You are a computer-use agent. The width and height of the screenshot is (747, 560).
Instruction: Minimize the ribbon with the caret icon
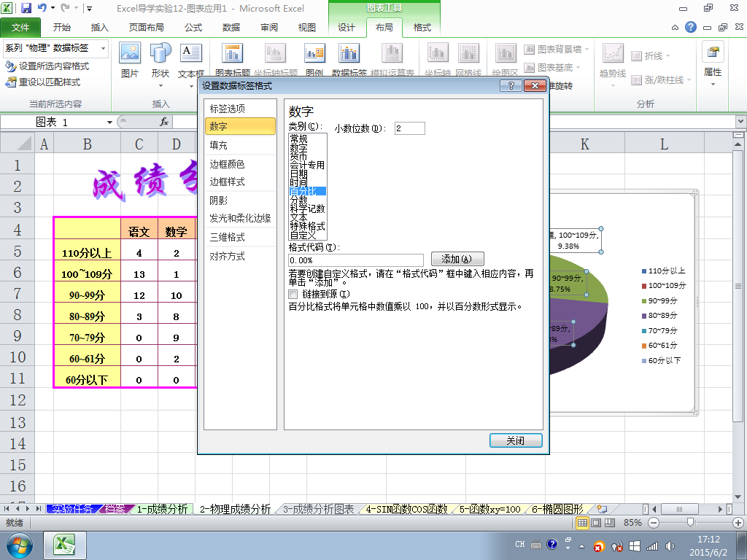pyautogui.click(x=675, y=28)
